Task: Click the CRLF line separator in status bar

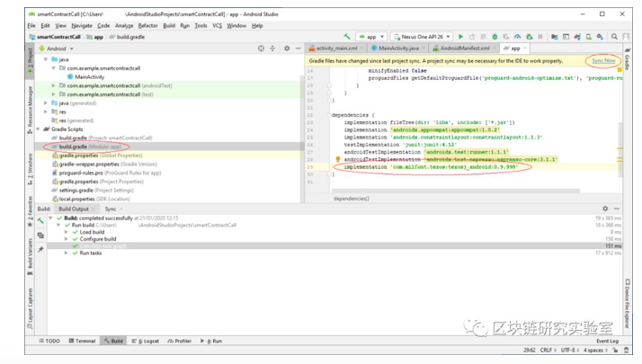Action: [x=548, y=351]
